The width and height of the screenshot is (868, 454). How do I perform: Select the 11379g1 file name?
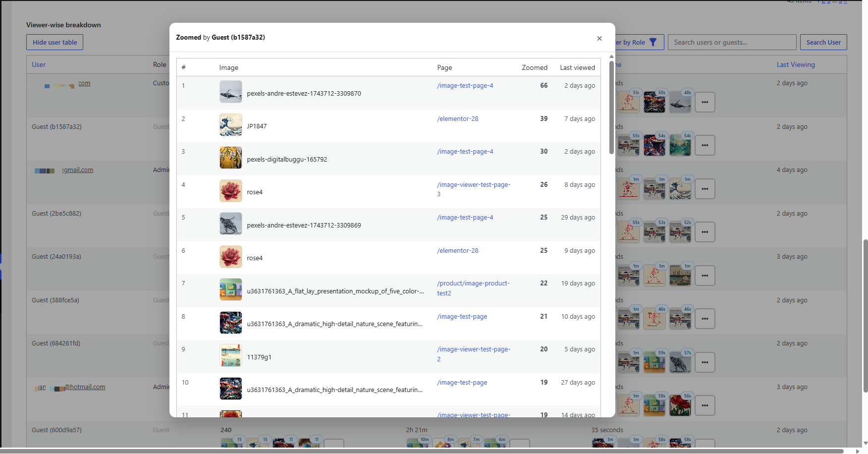(259, 357)
